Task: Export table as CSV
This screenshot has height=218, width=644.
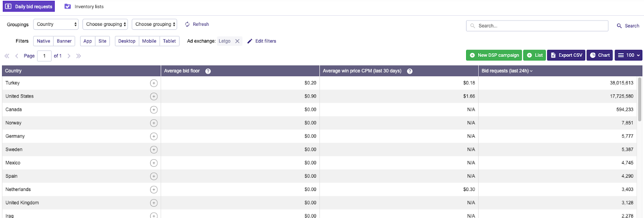Action: 566,55
